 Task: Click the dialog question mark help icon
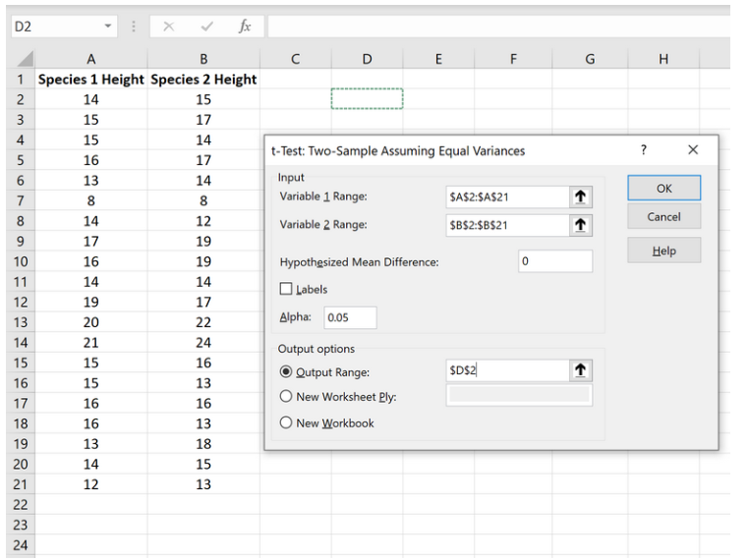click(644, 150)
